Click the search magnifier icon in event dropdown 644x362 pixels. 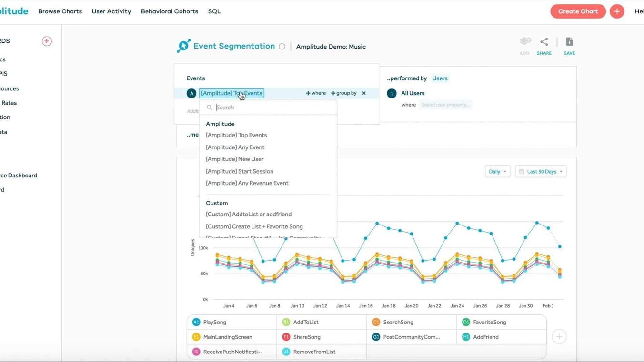point(210,108)
